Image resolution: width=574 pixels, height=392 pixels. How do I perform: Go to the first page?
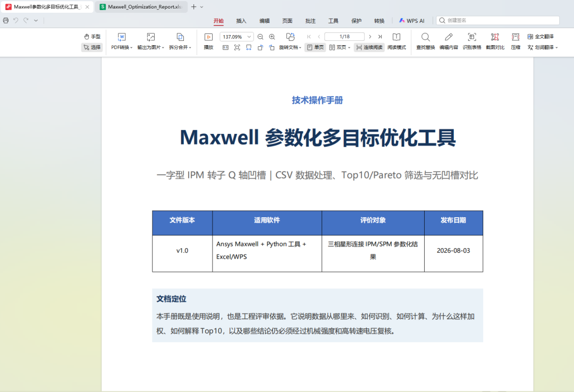point(309,37)
